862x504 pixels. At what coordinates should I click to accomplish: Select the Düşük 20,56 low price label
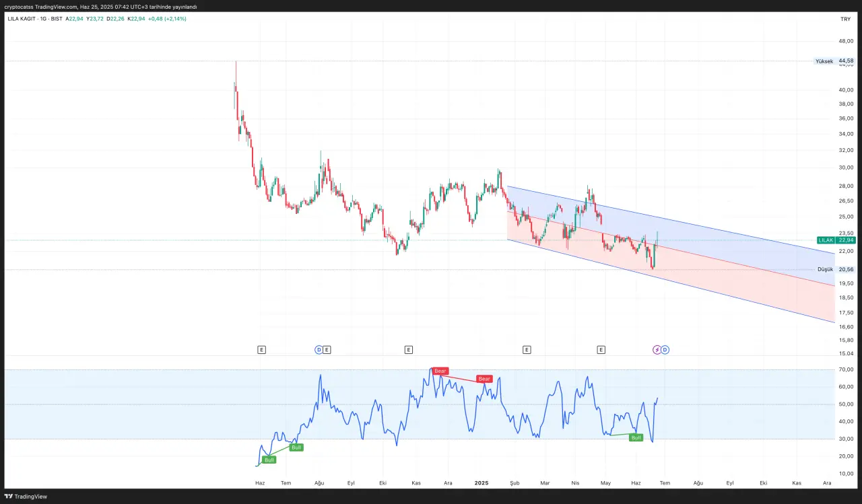click(835, 269)
